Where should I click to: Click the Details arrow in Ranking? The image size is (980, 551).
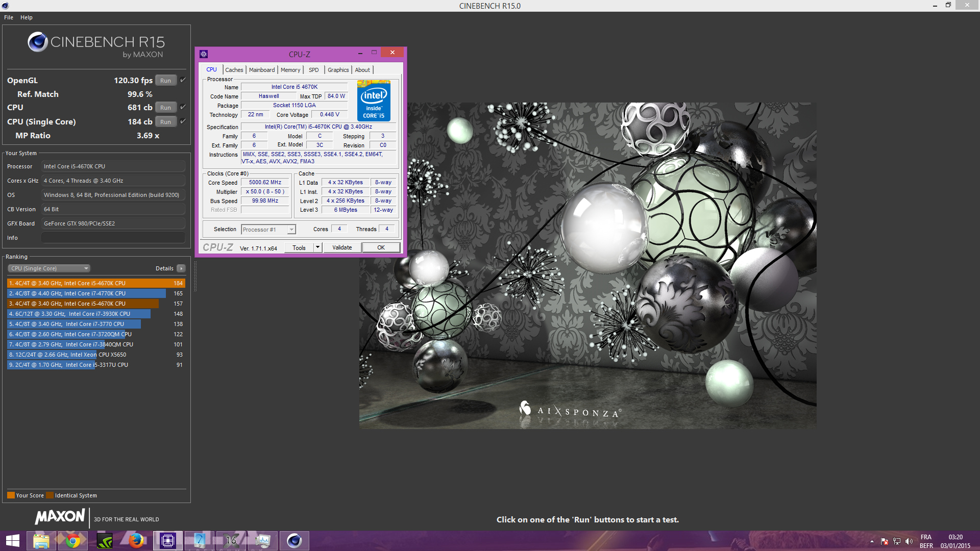[181, 268]
